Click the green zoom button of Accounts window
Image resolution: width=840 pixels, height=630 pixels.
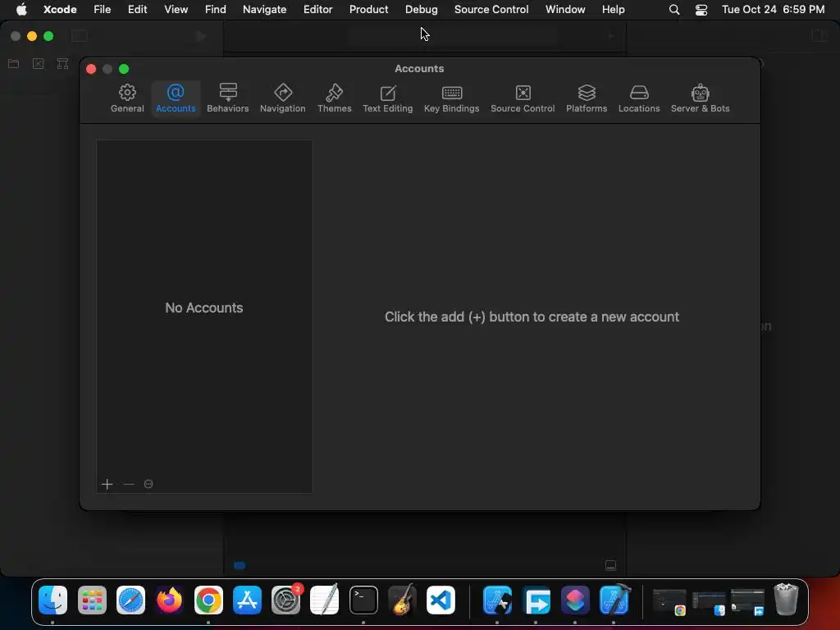point(124,69)
